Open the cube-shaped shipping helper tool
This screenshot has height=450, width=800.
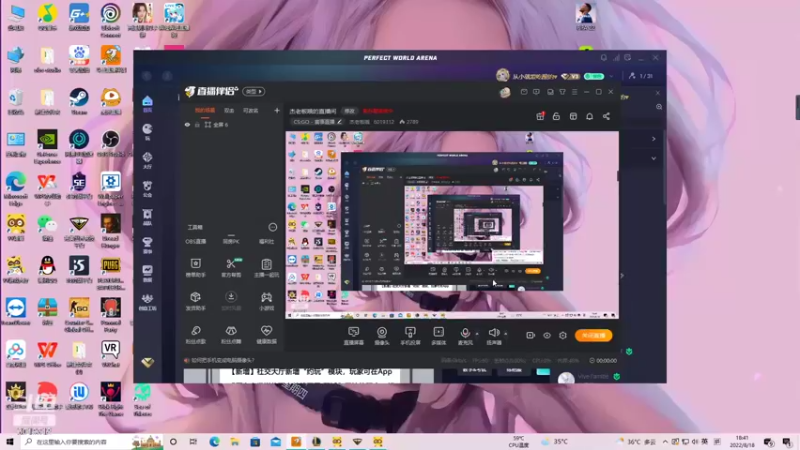195,297
